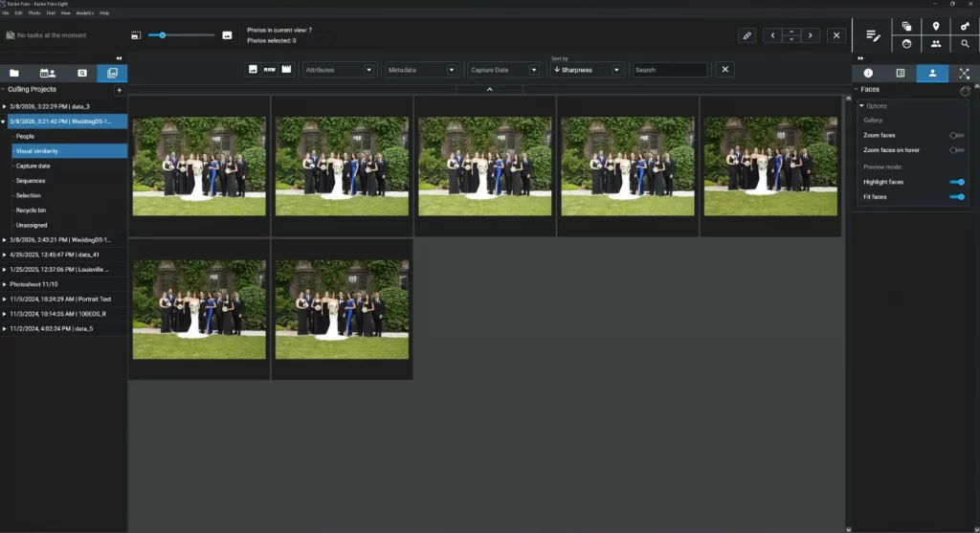Clear filters with X next to Search
Viewport: 980px width, 533px height.
[x=725, y=70]
